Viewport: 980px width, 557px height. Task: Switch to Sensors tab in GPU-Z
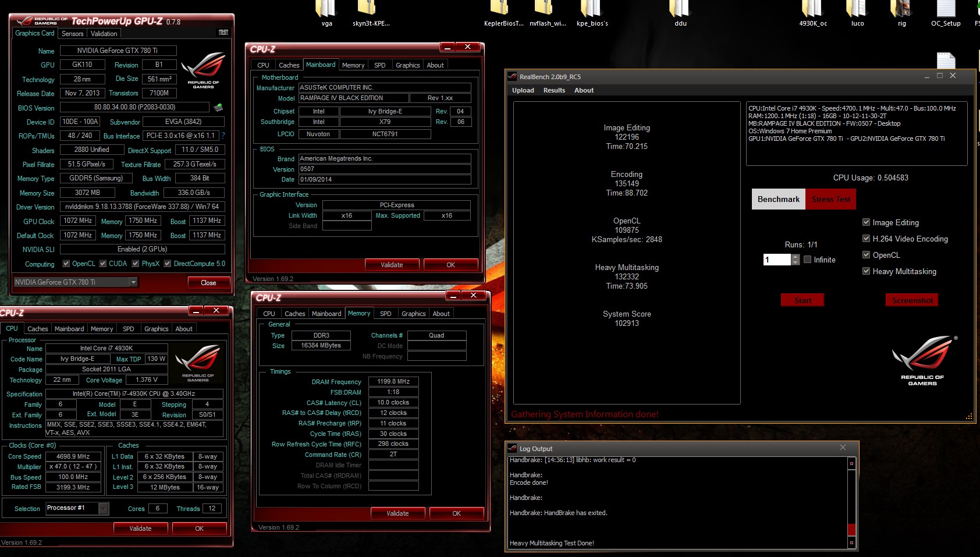coord(73,34)
